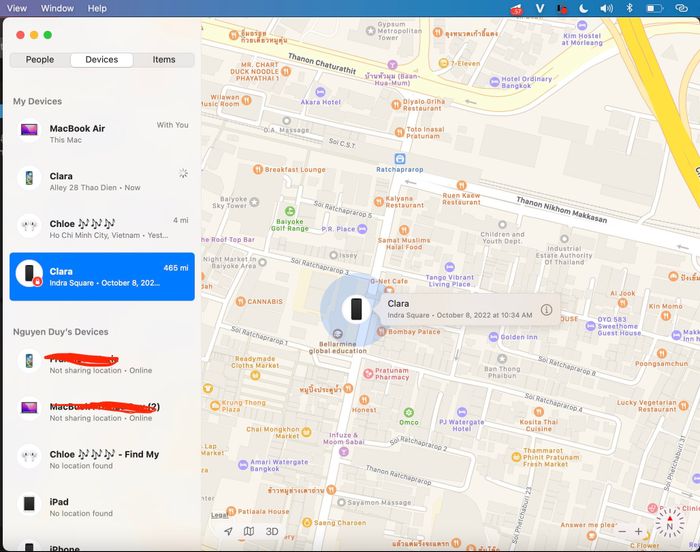The width and height of the screenshot is (700, 552).
Task: Click Clara's phone pin on the map
Action: (x=356, y=309)
